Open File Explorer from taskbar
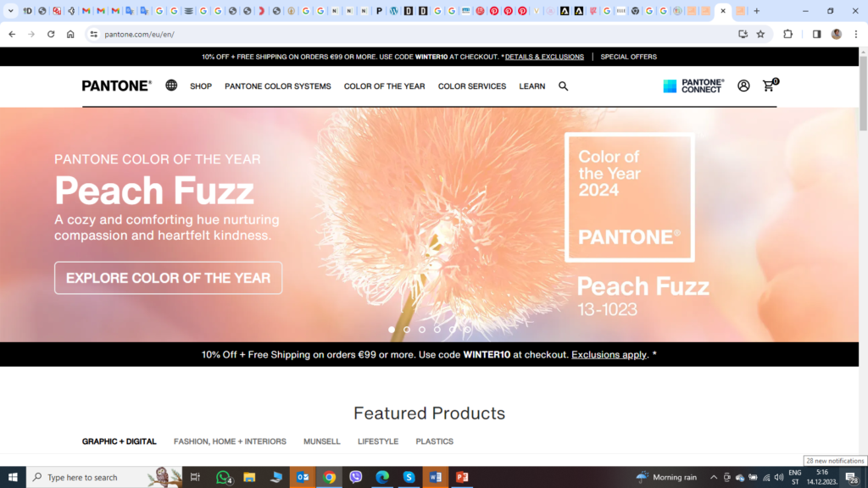 pos(250,477)
